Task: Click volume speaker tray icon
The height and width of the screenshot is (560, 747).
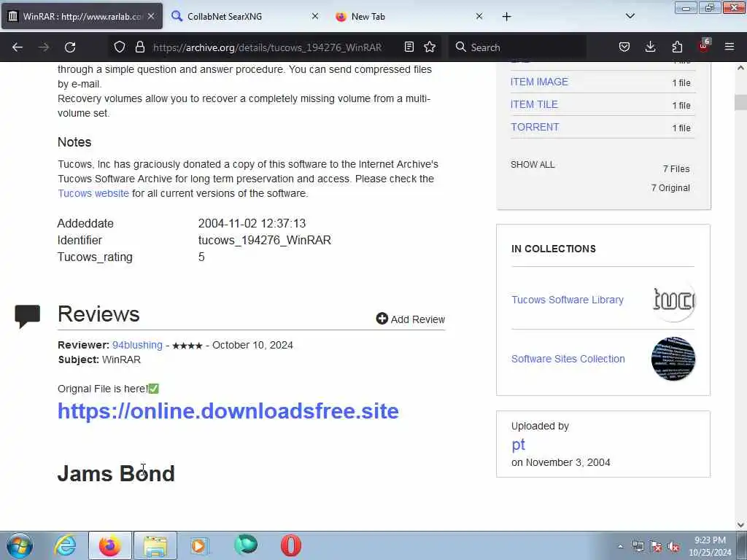Action: pos(673,547)
